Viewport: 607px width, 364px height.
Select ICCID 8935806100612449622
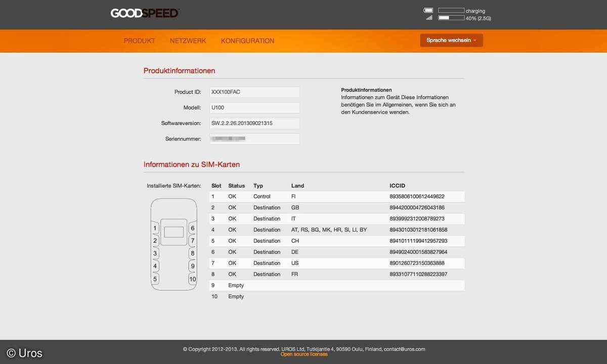click(x=417, y=197)
